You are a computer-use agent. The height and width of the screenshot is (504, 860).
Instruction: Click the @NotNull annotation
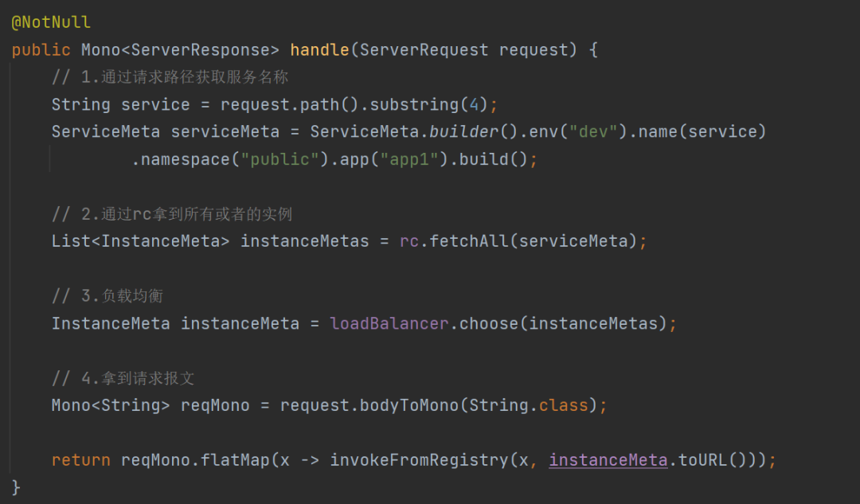[x=51, y=22]
